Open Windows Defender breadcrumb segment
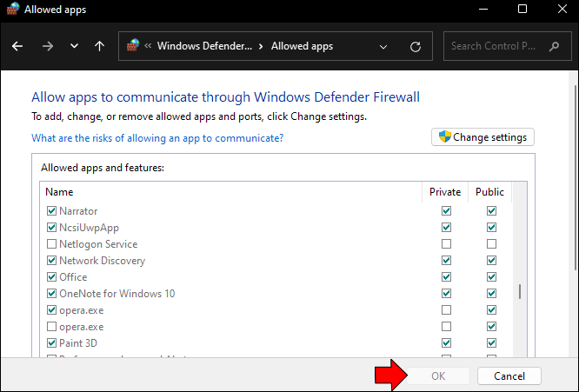Viewport: 579px width, 392px height. pyautogui.click(x=204, y=46)
